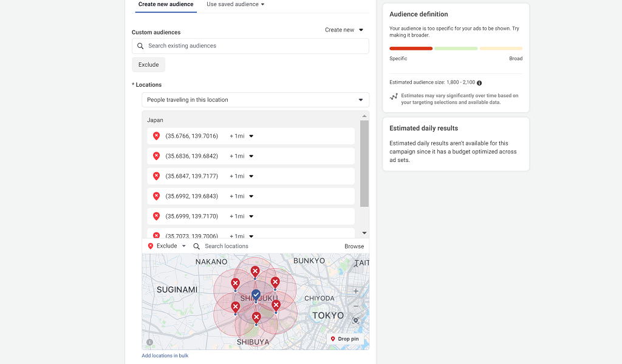Select the blue Shinjuku included pin
Viewport: 622px width, 364px height.
[256, 295]
